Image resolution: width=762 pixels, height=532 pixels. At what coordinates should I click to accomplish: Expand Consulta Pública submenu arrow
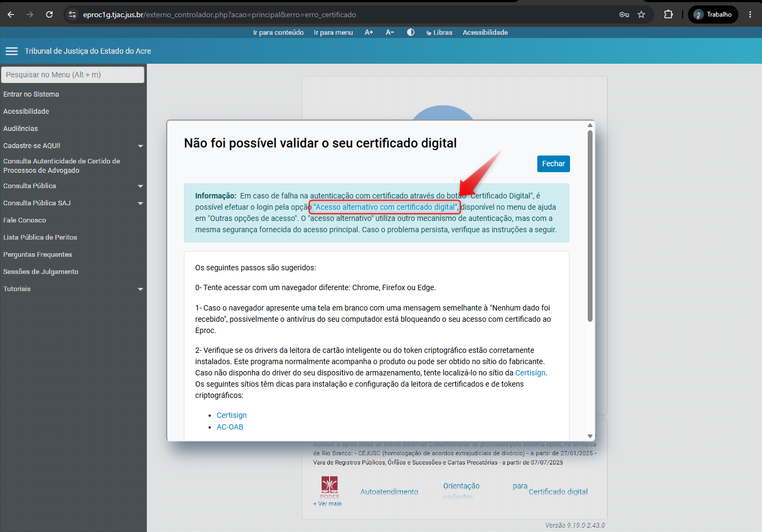pos(140,186)
